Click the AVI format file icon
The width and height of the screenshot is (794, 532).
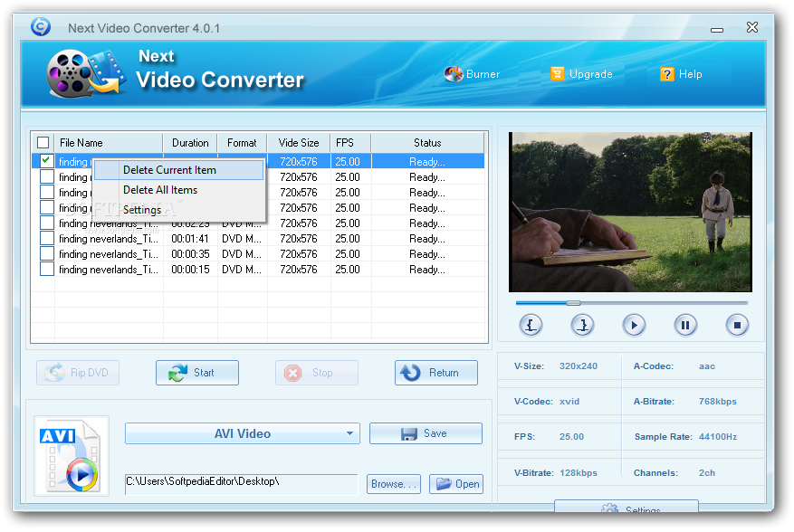pos(71,456)
